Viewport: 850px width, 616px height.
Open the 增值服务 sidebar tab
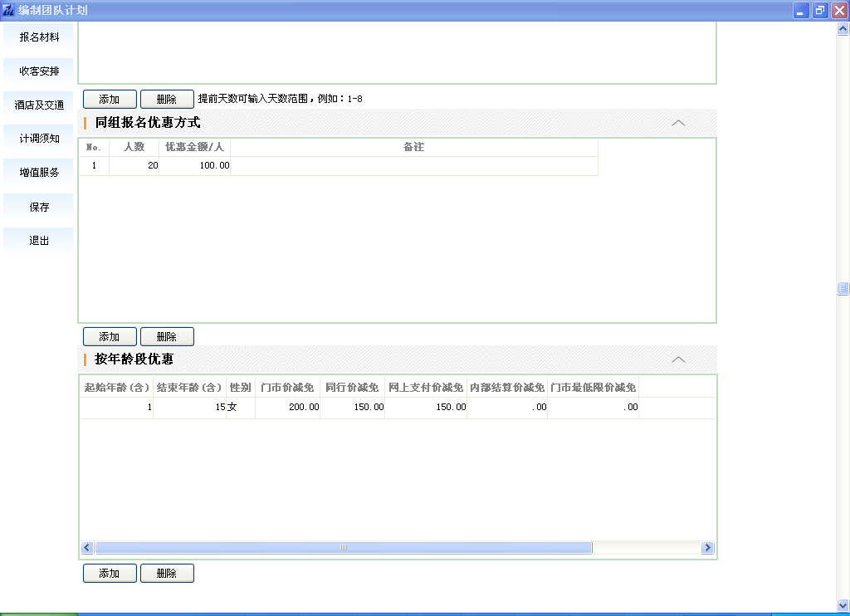[39, 173]
